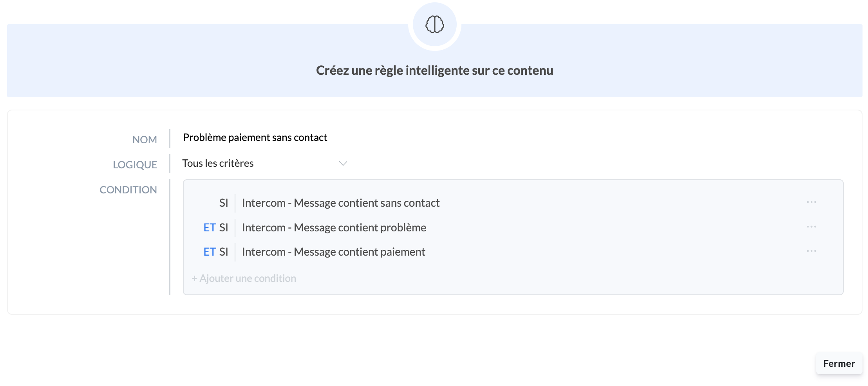868x386 pixels.
Task: Click the brain icon at the top
Action: pyautogui.click(x=434, y=25)
